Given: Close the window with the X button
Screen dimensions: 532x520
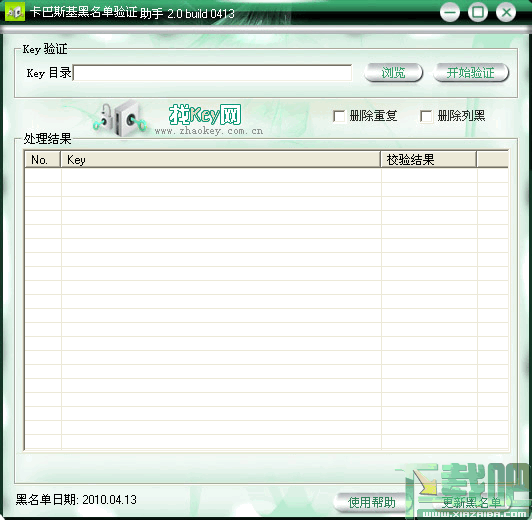Looking at the screenshot, I should tap(506, 13).
